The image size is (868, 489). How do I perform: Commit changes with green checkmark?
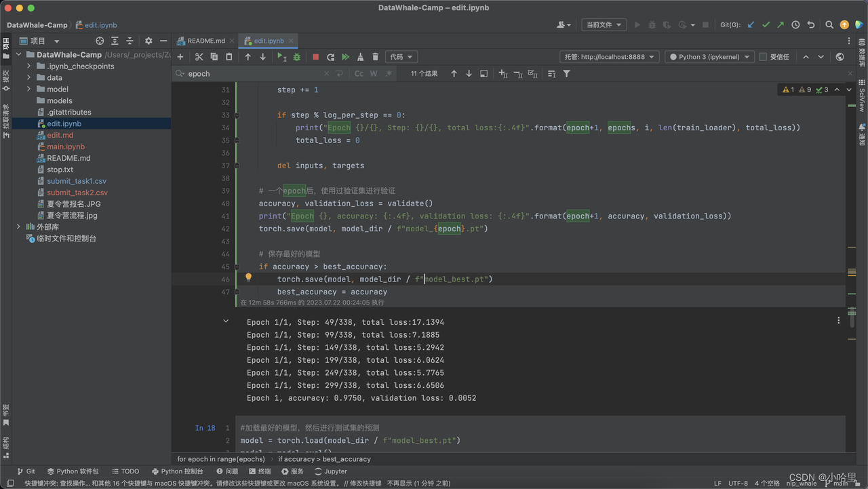point(766,24)
